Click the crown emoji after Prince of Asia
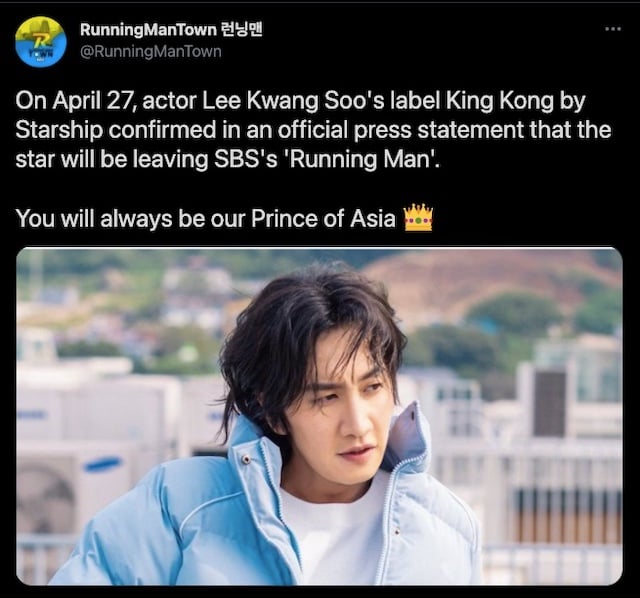Screen dimensions: 640x598 point(418,218)
